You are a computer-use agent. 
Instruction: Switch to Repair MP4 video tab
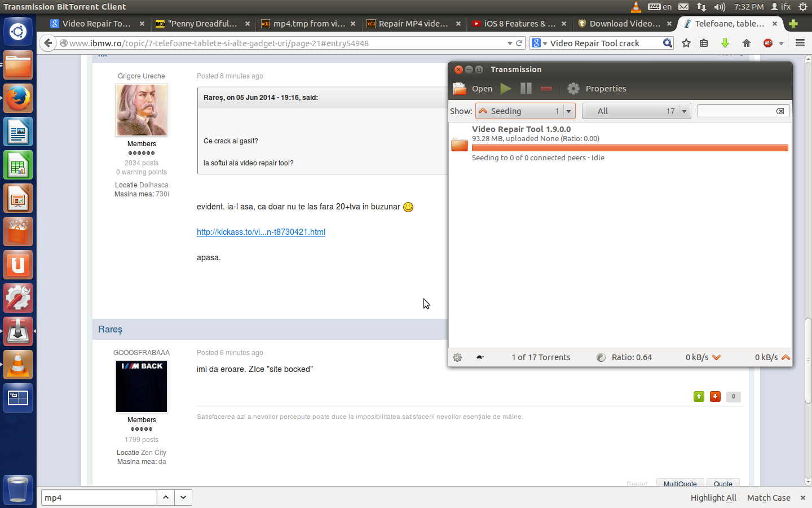[x=413, y=24]
